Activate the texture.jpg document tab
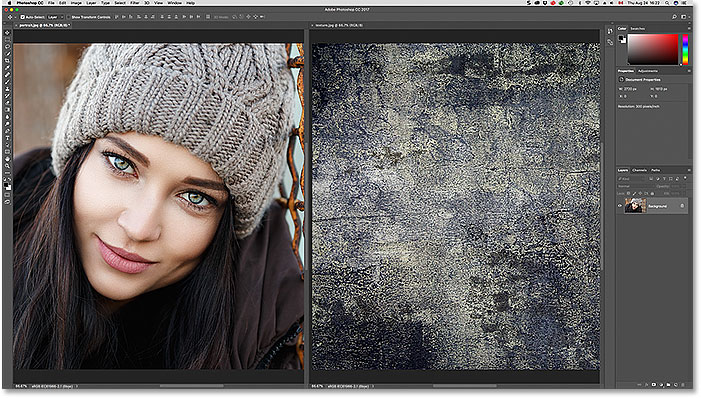701x398 pixels. (339, 25)
